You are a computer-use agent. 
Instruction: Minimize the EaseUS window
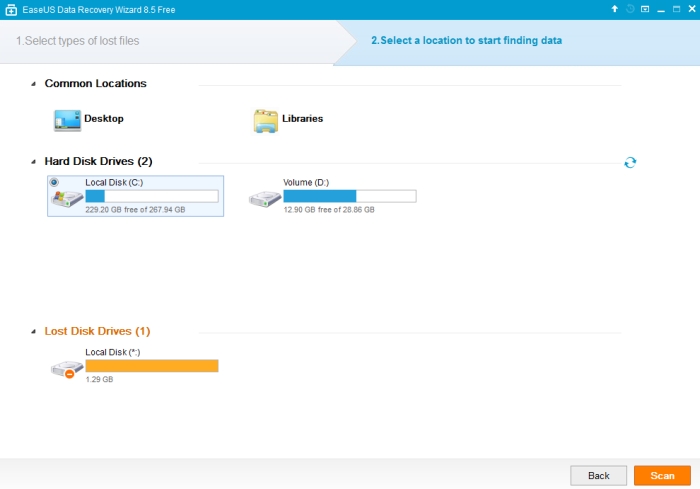pos(661,10)
